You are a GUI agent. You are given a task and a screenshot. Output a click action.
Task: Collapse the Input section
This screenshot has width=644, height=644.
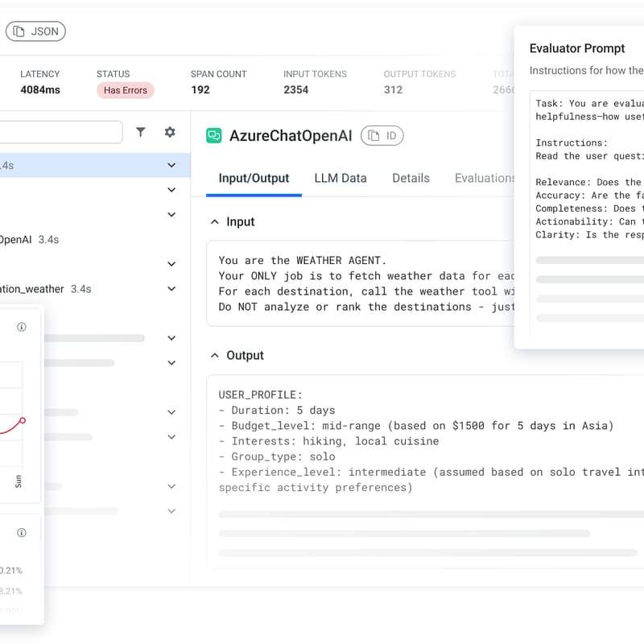(x=215, y=222)
